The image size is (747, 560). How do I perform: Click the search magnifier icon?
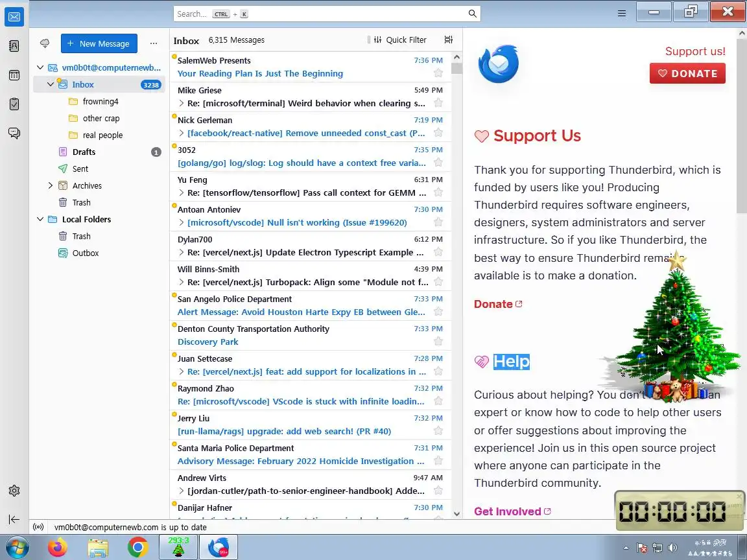pyautogui.click(x=472, y=14)
